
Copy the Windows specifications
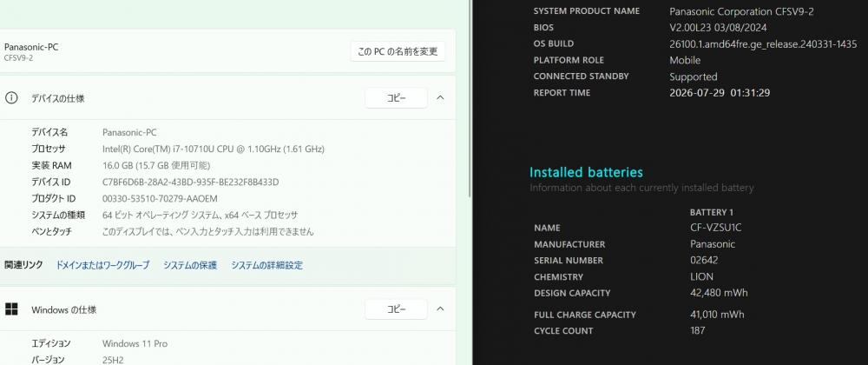tap(396, 309)
